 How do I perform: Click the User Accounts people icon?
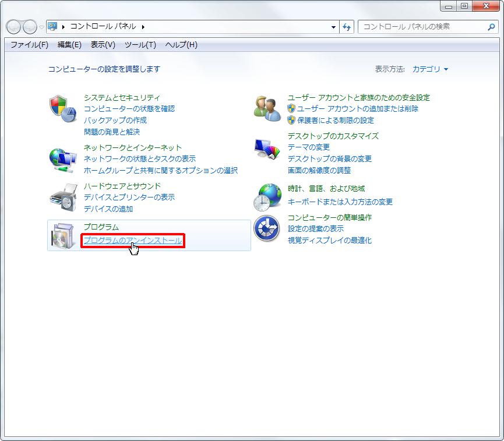pos(267,109)
